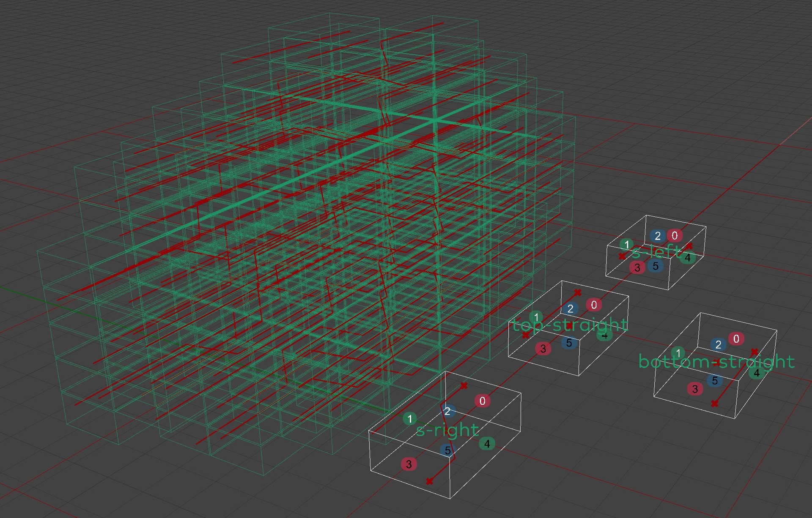
Task: Click the blue 2 badge in s-right box
Action: (x=447, y=411)
